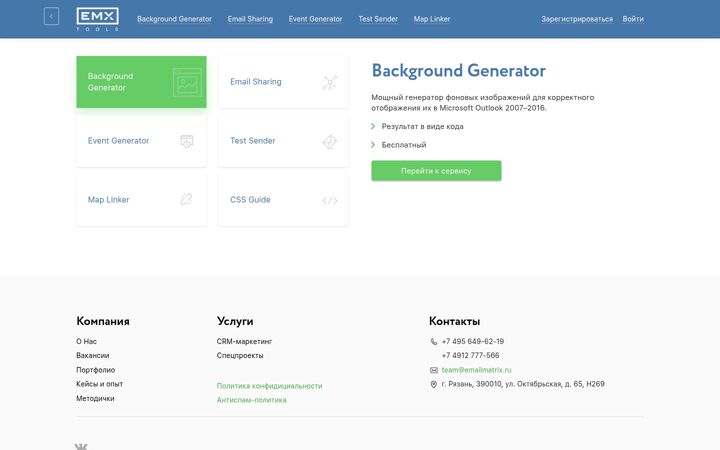Click the Бесплатный bullet text
Viewport: 720px width, 450px height.
click(x=404, y=145)
